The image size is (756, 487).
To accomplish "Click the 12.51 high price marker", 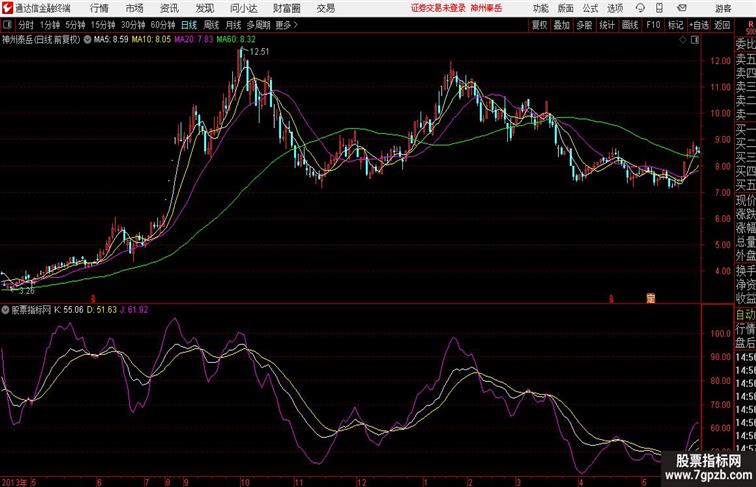I will (259, 52).
